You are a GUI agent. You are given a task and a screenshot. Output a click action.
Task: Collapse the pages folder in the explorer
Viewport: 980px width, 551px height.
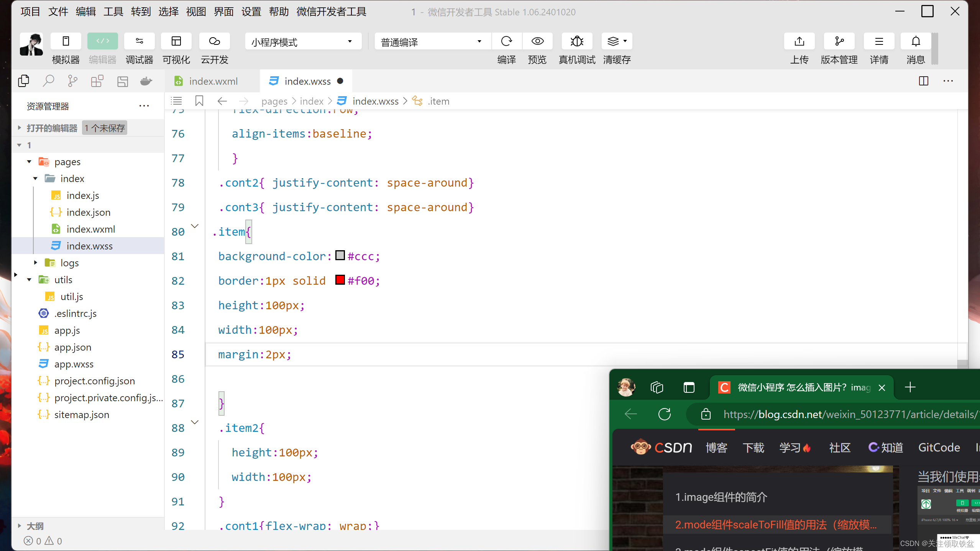pyautogui.click(x=29, y=161)
